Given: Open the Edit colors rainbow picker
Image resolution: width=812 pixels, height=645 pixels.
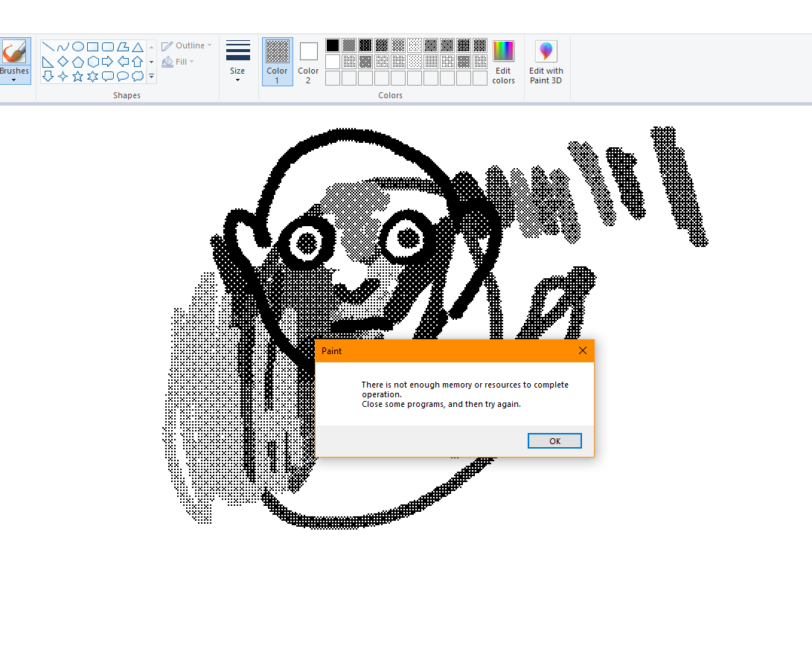Looking at the screenshot, I should (503, 62).
